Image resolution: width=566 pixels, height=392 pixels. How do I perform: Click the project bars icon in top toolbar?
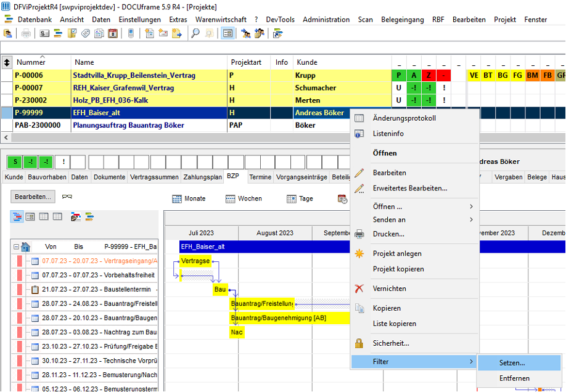click(58, 34)
